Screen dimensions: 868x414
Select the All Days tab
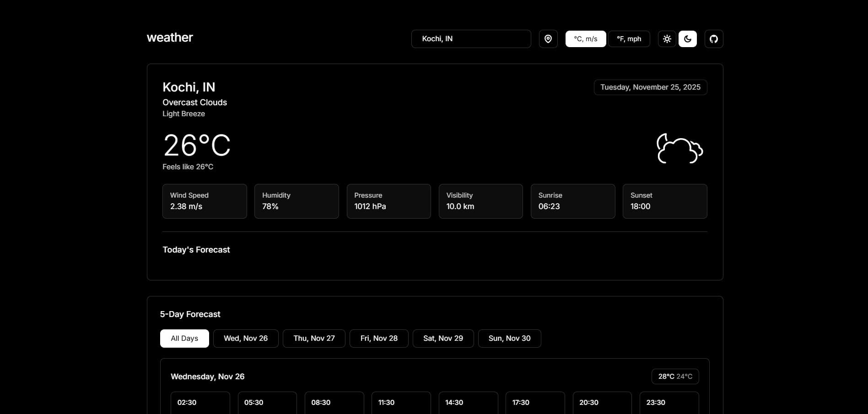[184, 338]
